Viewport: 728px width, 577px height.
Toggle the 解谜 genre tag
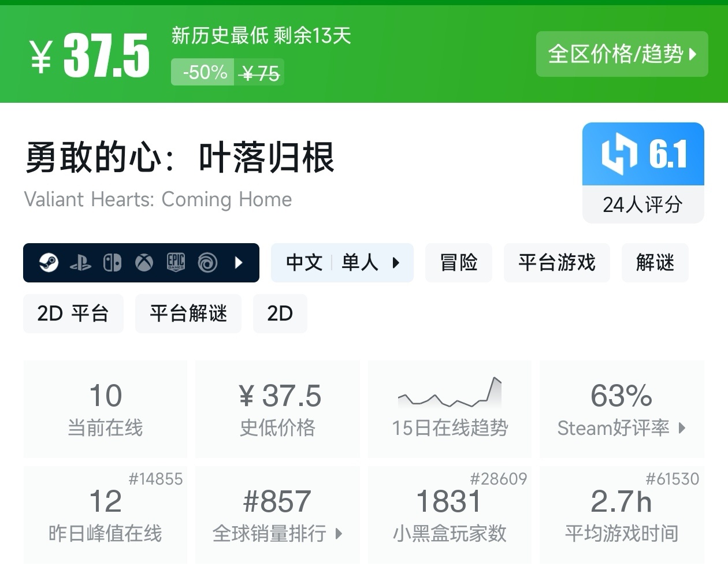[655, 263]
